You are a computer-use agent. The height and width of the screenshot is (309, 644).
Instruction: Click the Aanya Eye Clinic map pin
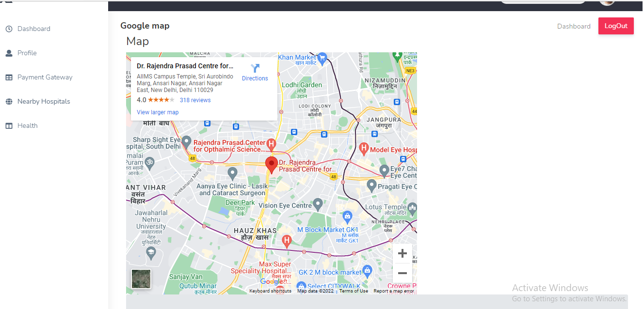pyautogui.click(x=232, y=173)
